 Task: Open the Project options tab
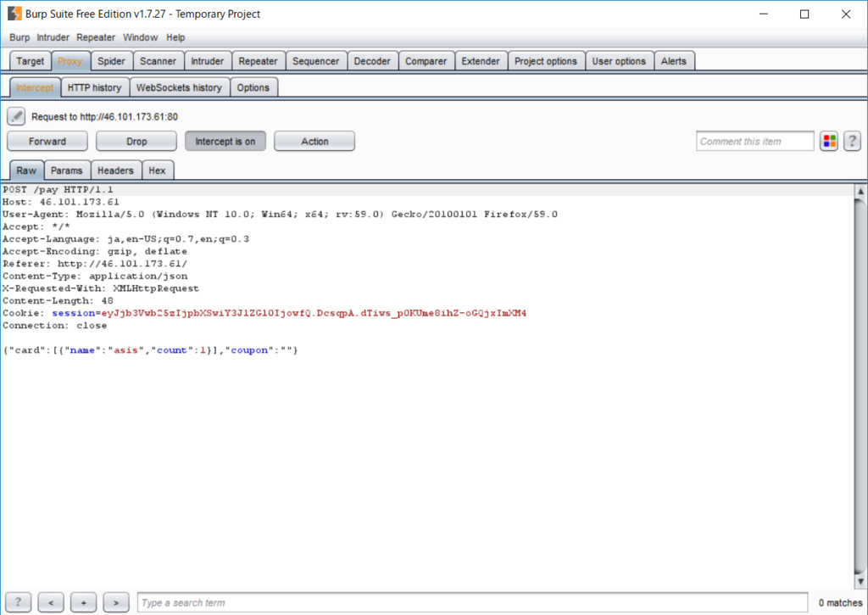pos(545,61)
